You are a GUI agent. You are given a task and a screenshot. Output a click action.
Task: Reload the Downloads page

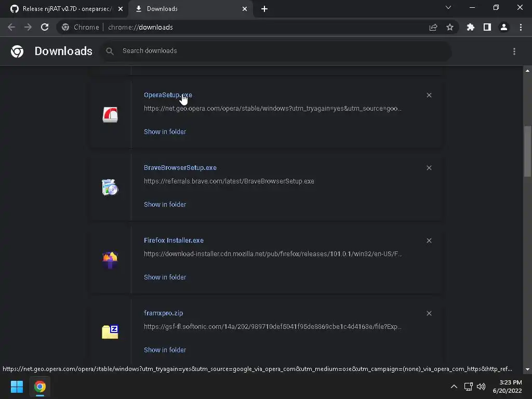click(45, 27)
